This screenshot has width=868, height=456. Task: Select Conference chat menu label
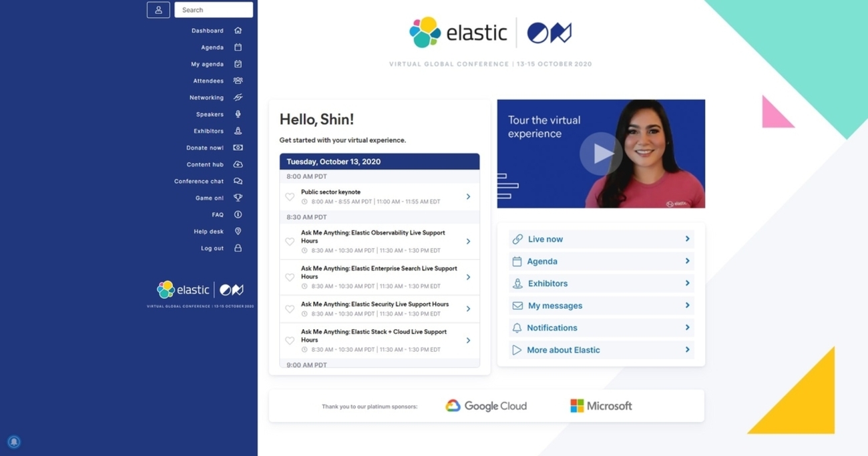pyautogui.click(x=199, y=181)
